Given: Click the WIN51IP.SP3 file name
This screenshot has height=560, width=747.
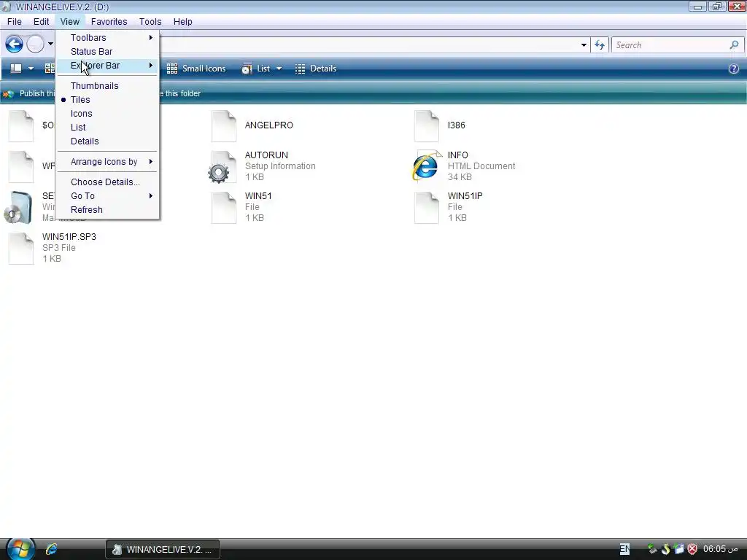Looking at the screenshot, I should coord(69,237).
